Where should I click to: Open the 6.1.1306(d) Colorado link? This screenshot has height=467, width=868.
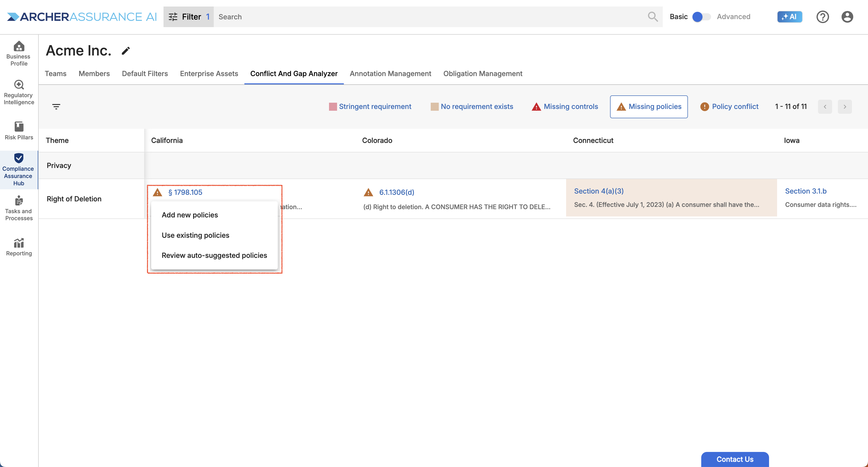(x=397, y=192)
